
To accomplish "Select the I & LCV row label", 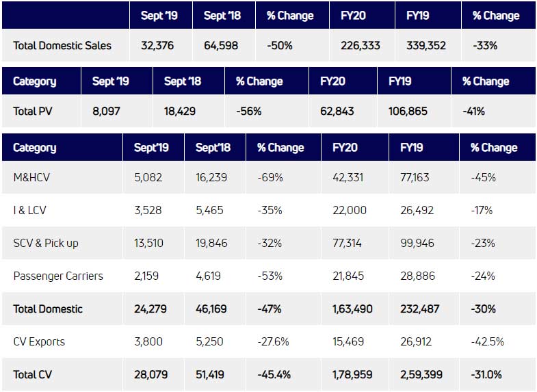I will pyautogui.click(x=30, y=210).
